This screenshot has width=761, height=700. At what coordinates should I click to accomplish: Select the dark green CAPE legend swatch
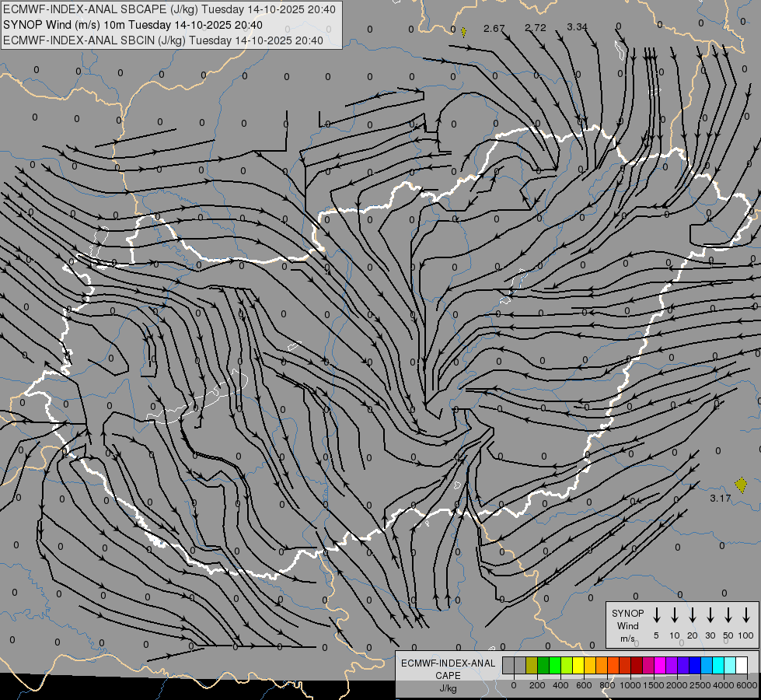point(543,665)
